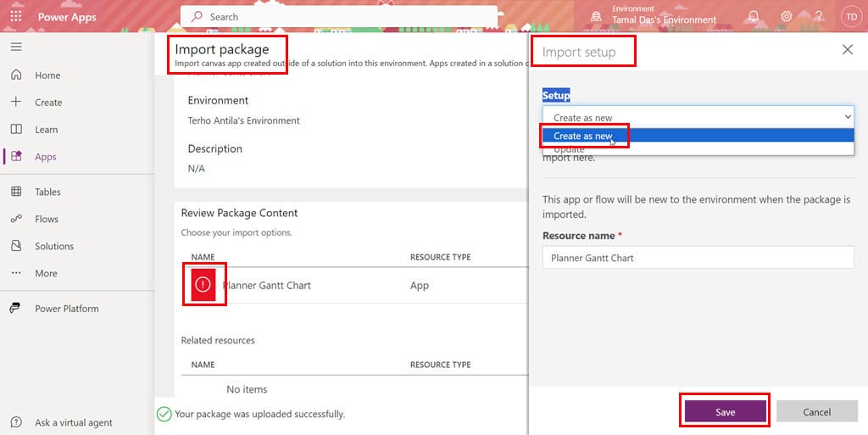Screen dimensions: 868x435
Task: Click the Learn book icon
Action: 16,129
